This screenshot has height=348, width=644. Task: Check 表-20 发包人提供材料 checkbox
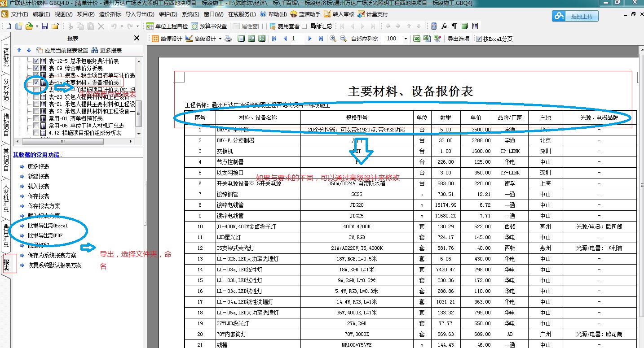tap(36, 97)
